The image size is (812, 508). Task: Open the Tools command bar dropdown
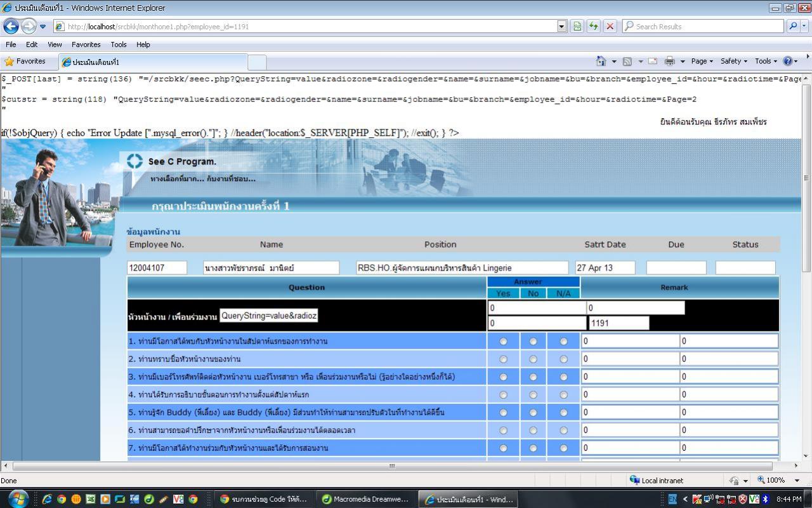(x=766, y=61)
